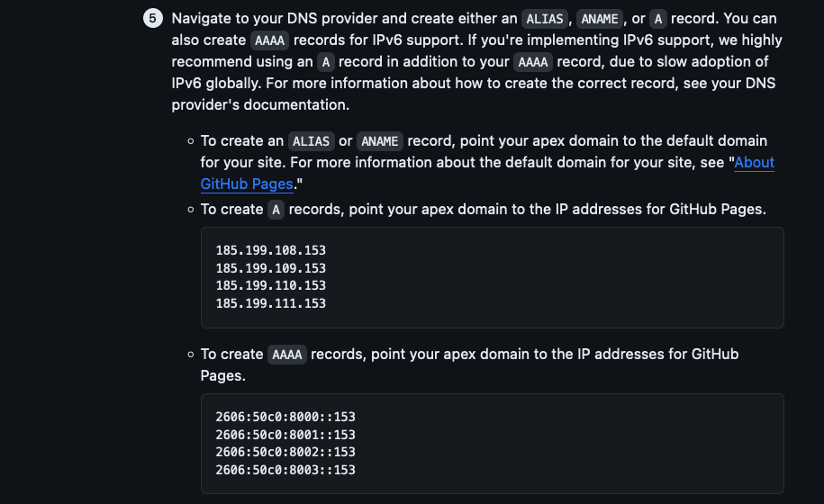Screen dimensions: 824x504
Task: Click the ALIAS tag in the first bullet
Action: [x=312, y=141]
